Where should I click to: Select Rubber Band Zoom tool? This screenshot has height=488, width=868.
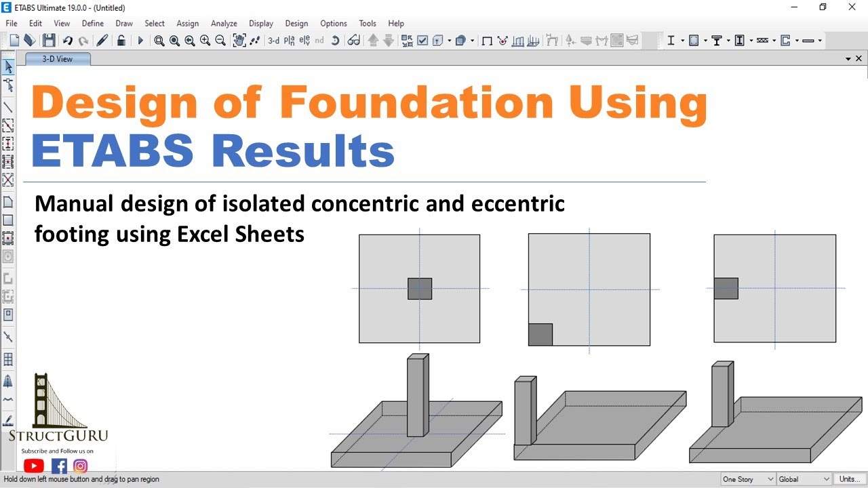(159, 41)
